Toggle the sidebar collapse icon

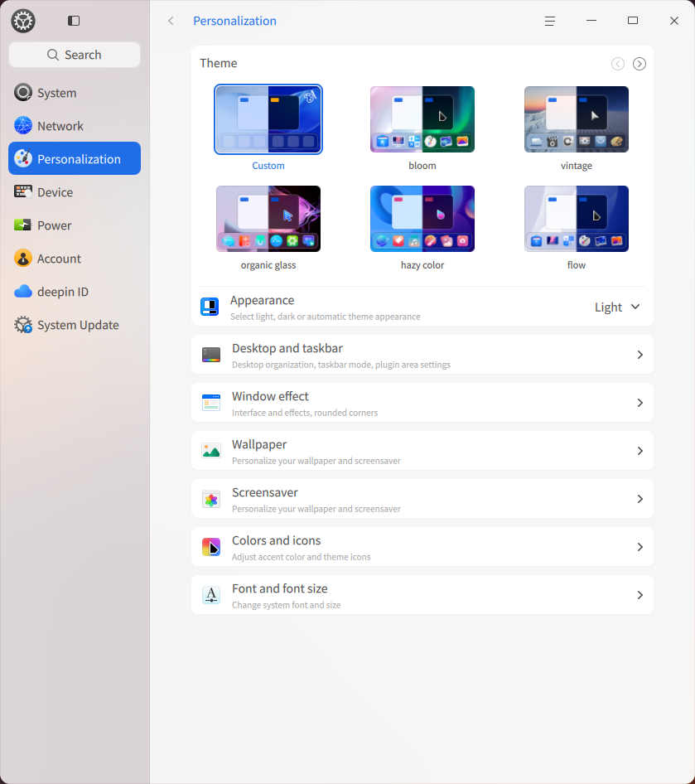point(74,21)
